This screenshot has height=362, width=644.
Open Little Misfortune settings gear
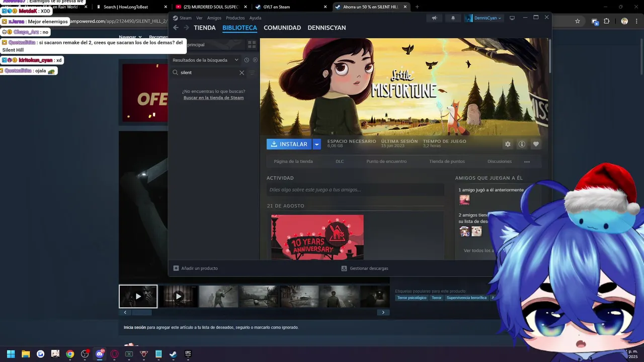[508, 144]
